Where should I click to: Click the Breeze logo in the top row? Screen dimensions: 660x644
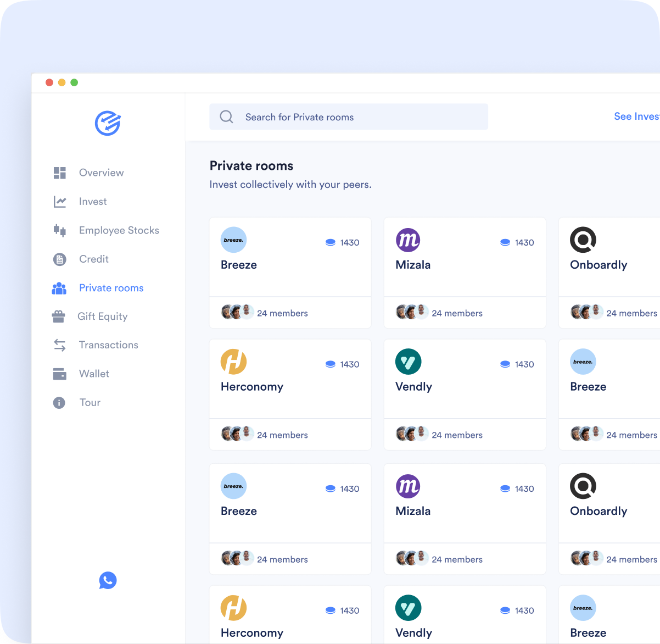[x=233, y=240]
